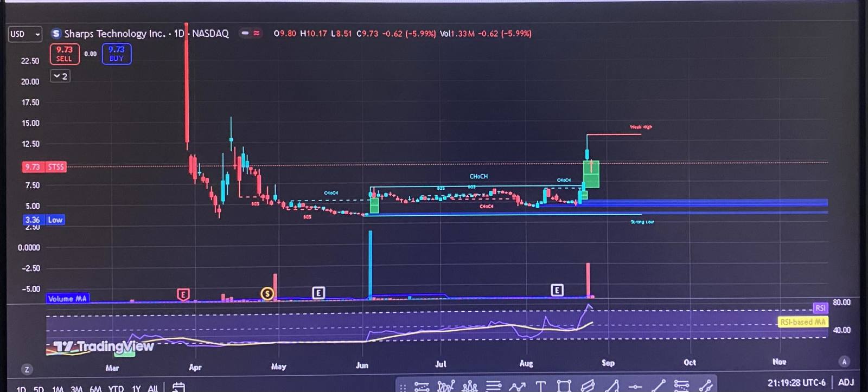Select the All time range
The image size is (868, 392).
[153, 389]
